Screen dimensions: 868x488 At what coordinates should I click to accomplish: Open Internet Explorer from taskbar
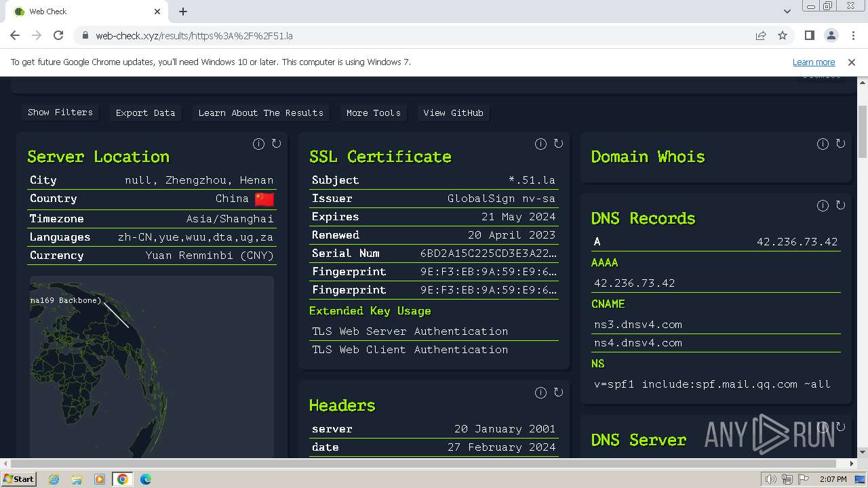click(x=54, y=479)
